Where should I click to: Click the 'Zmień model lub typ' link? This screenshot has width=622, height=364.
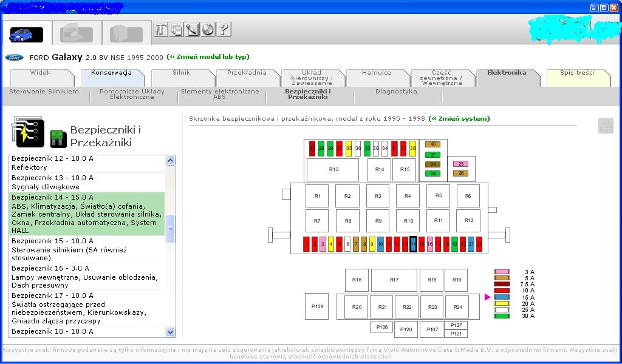coord(208,57)
